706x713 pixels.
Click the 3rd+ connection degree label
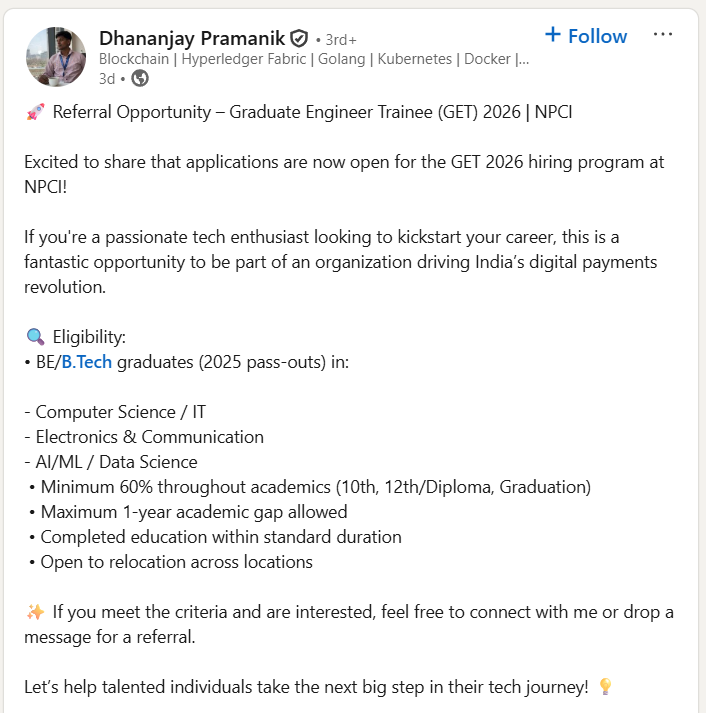[x=336, y=40]
